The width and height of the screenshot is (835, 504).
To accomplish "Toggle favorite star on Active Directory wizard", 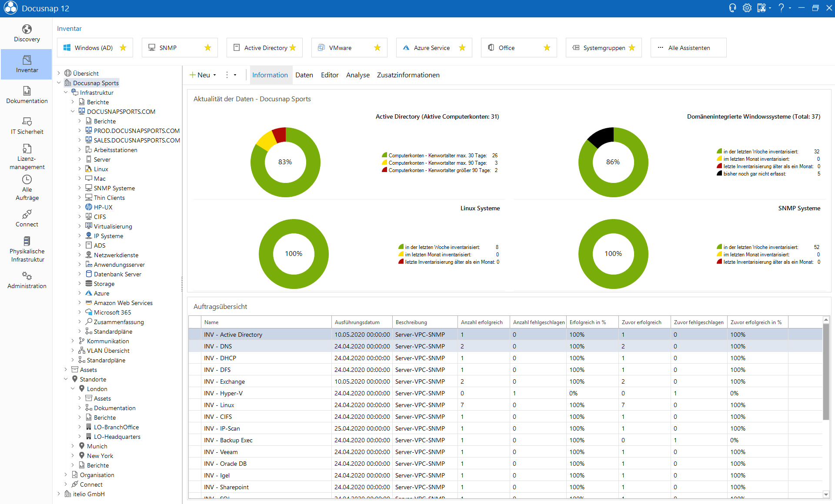I will coord(293,48).
